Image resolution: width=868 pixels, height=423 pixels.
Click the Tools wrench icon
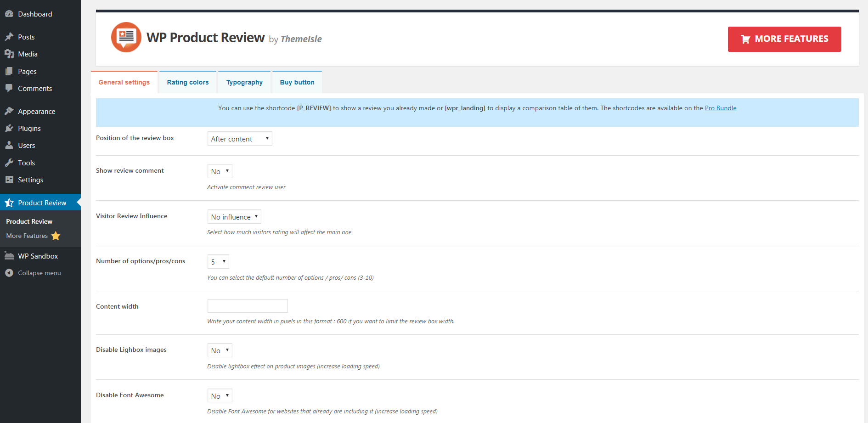[9, 163]
